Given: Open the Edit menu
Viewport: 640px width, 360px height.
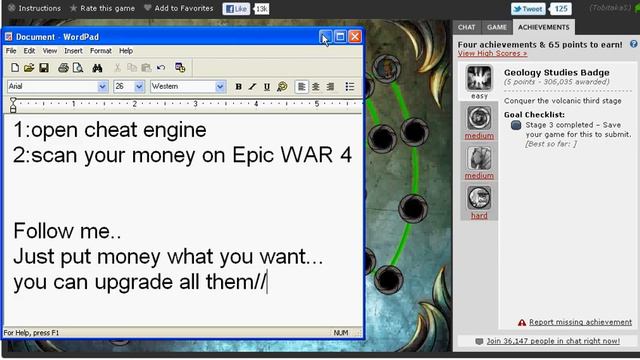Looking at the screenshot, I should [29, 51].
